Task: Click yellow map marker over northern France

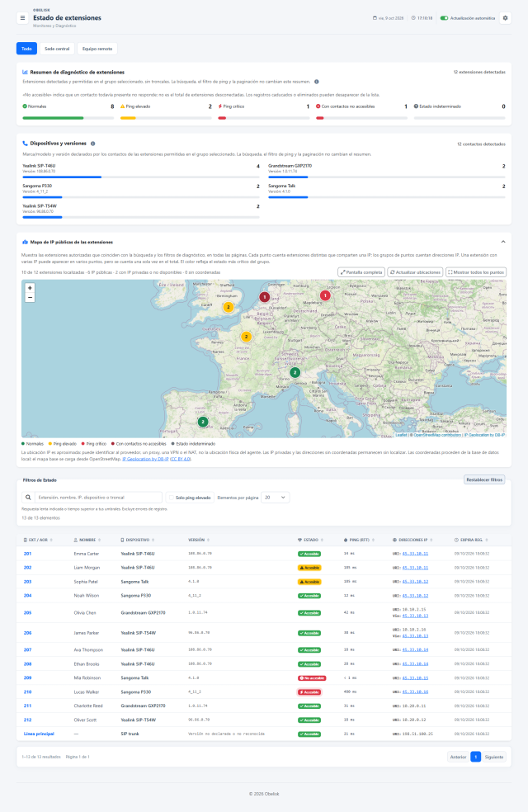Action: [247, 337]
